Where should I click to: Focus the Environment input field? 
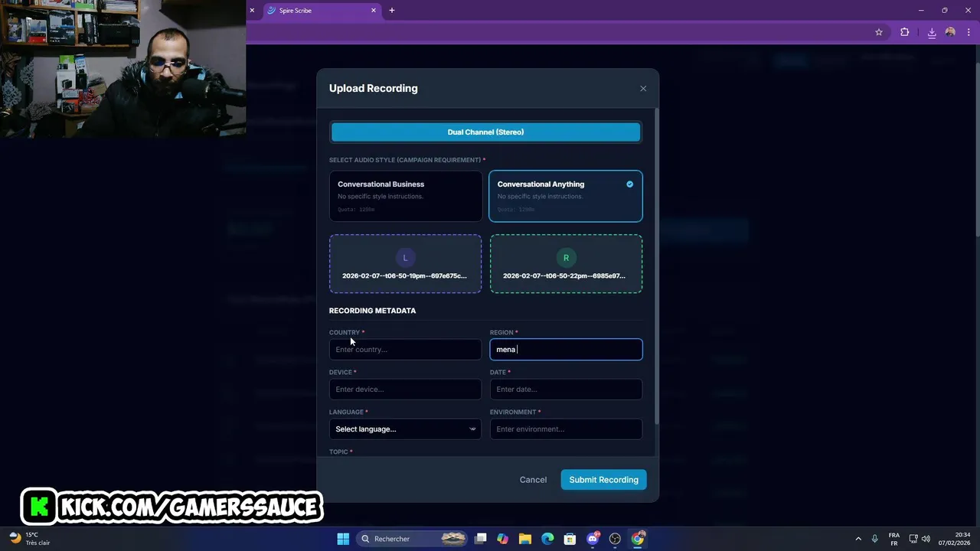point(566,429)
